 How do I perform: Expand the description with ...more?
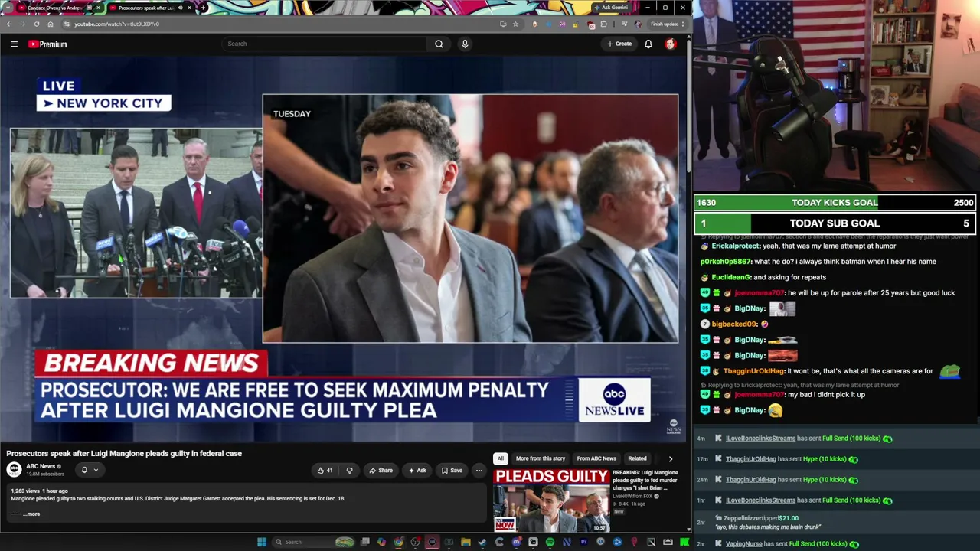point(31,514)
